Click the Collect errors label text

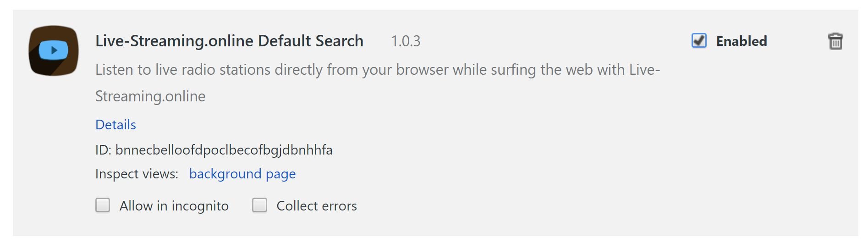tap(316, 206)
